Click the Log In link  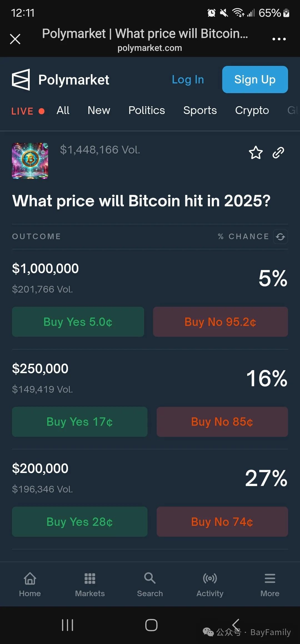(188, 80)
